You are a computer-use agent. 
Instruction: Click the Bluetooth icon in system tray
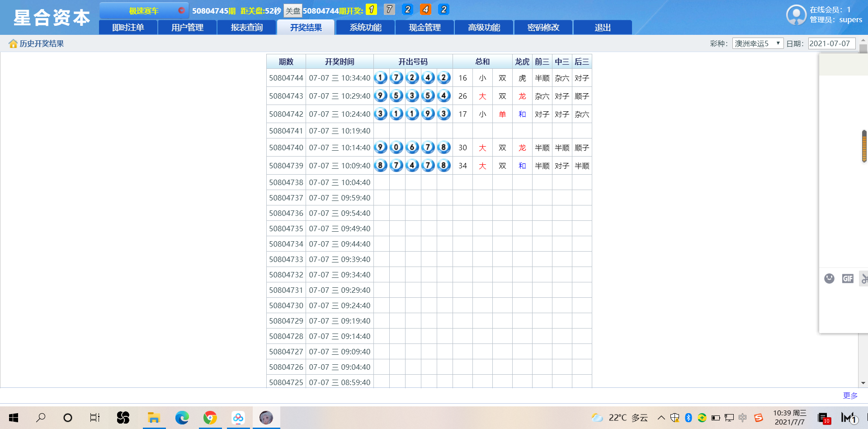click(x=689, y=417)
